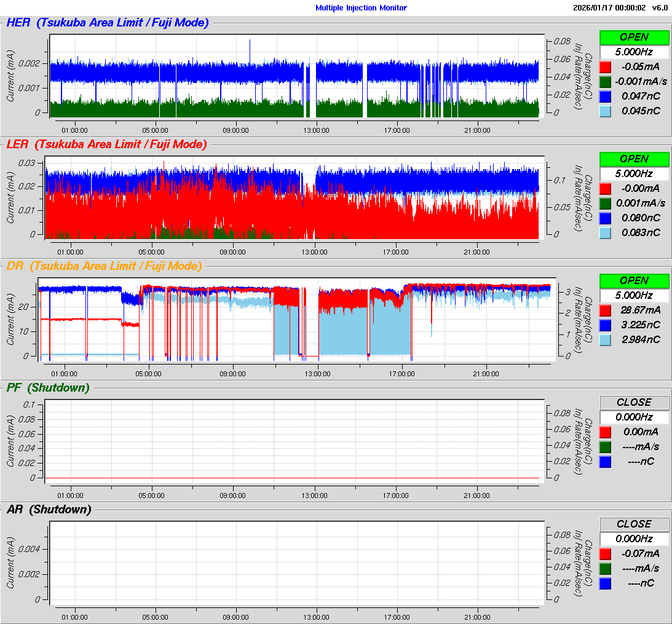Image resolution: width=672 pixels, height=624 pixels.
Task: Click HER red swatch beside -0.05mA
Action: (605, 67)
